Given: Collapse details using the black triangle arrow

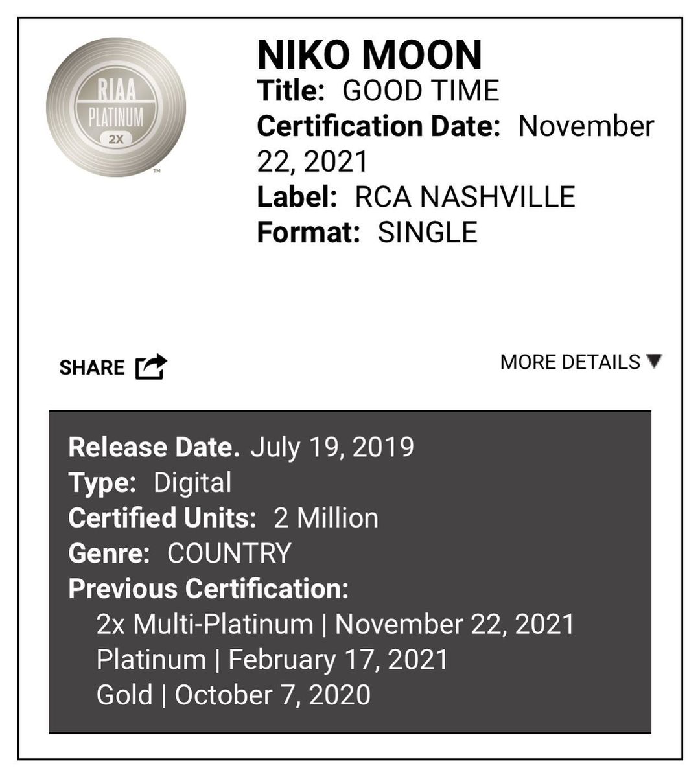Looking at the screenshot, I should click(x=654, y=361).
